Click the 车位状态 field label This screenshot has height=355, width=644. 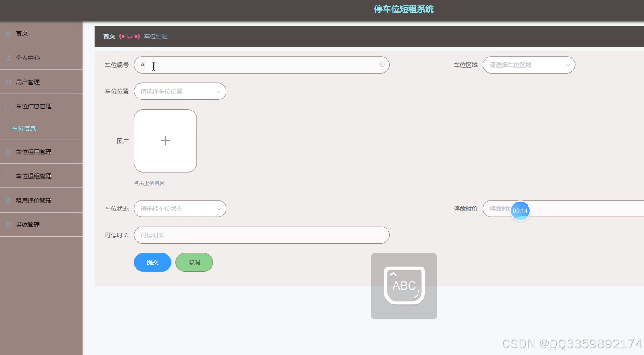[x=117, y=209]
